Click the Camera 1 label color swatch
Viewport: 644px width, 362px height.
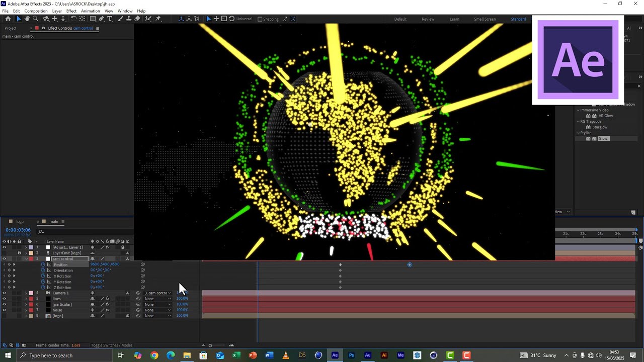[31, 293]
